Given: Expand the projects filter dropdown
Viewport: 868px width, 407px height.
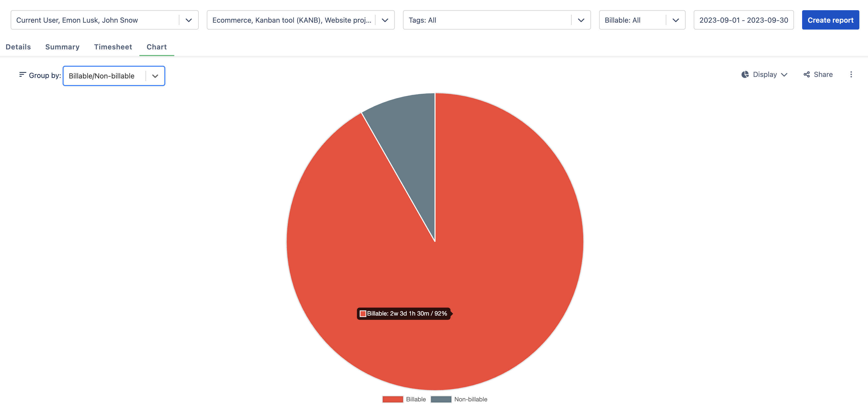Looking at the screenshot, I should [385, 20].
